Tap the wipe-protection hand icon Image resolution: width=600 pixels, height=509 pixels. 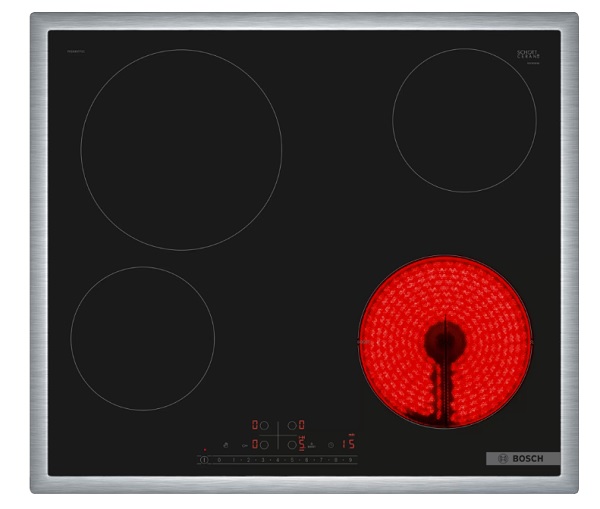point(225,445)
